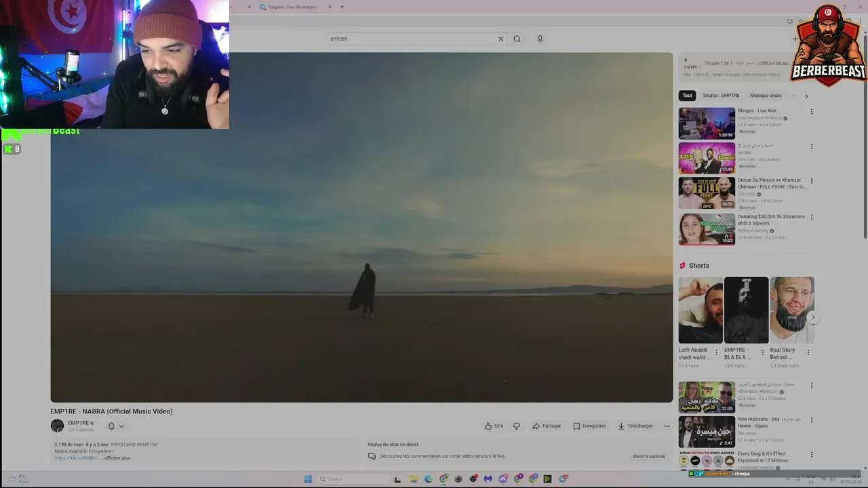This screenshot has height=488, width=868.
Task: Share the video via Partager
Action: [547, 426]
